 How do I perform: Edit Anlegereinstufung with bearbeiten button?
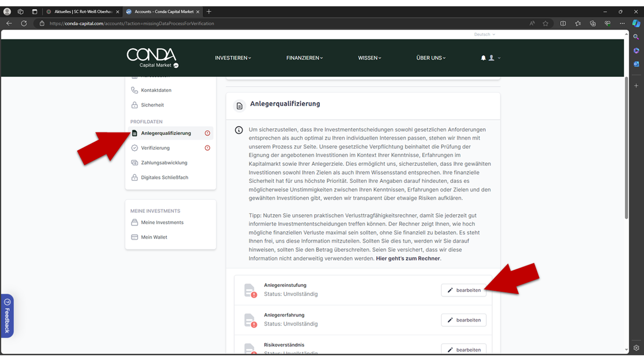click(x=464, y=290)
